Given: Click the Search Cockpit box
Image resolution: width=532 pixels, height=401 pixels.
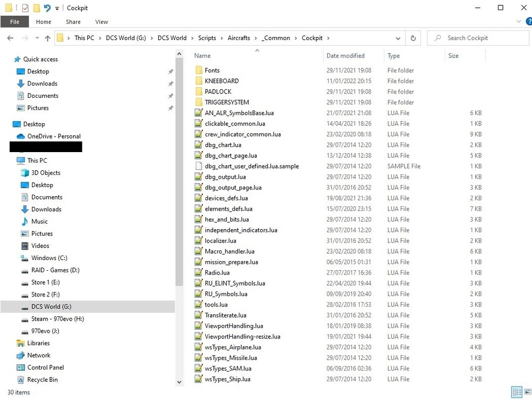Looking at the screenshot, I should (x=478, y=38).
